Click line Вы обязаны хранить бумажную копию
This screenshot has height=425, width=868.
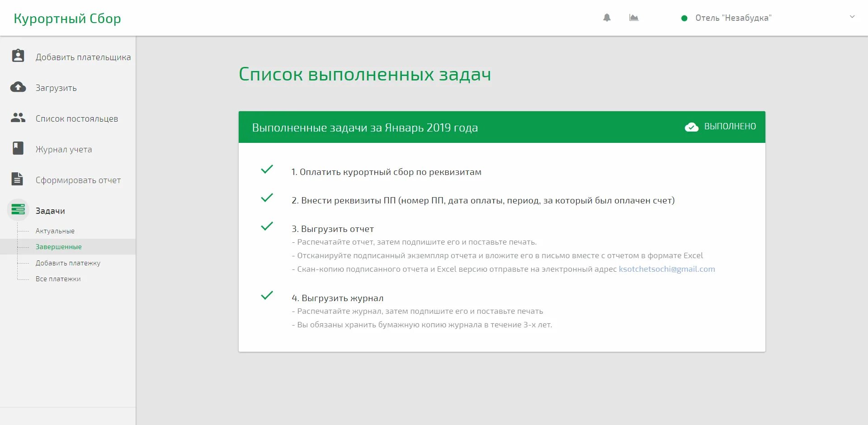click(422, 325)
